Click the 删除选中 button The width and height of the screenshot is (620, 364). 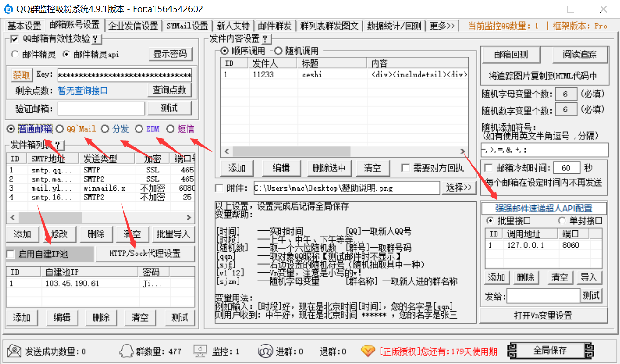[329, 168]
